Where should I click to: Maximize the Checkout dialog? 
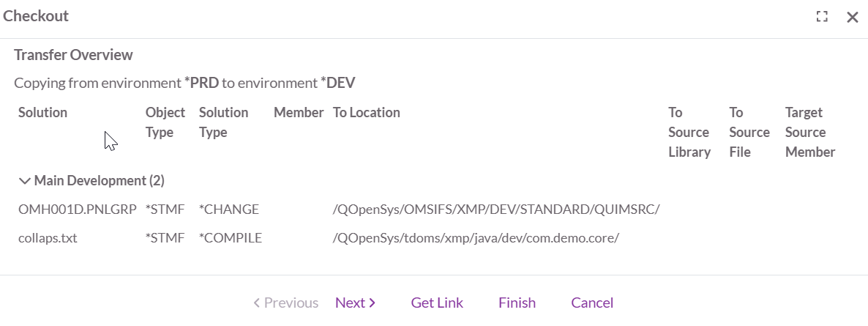pyautogui.click(x=822, y=17)
